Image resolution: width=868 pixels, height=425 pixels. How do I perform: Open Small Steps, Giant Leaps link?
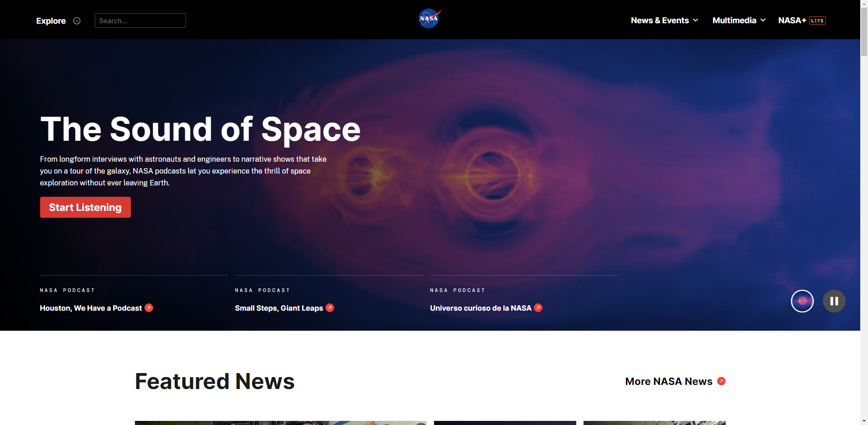[x=279, y=308]
